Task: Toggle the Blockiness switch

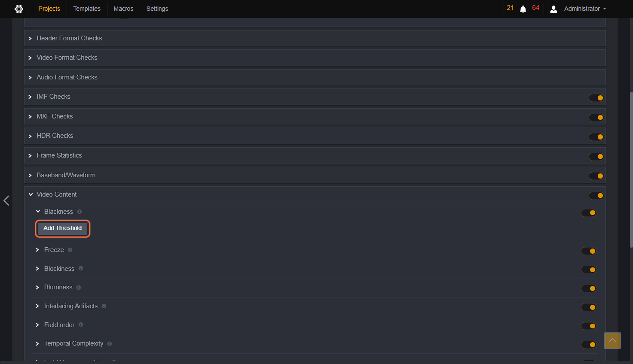Action: point(588,270)
